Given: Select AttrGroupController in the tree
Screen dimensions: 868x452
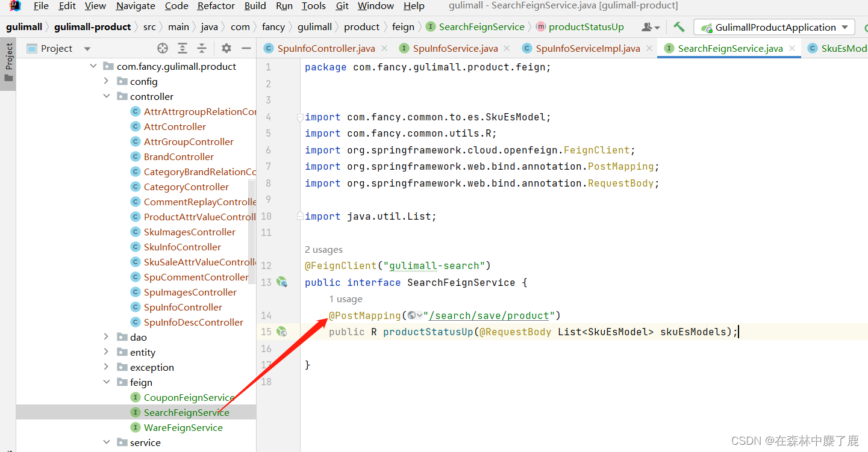Looking at the screenshot, I should [189, 141].
